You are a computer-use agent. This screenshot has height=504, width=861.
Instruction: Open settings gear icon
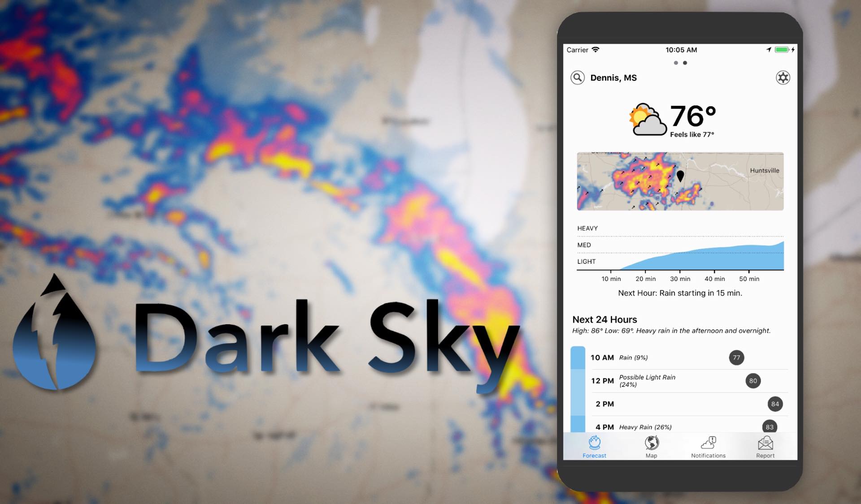(783, 78)
